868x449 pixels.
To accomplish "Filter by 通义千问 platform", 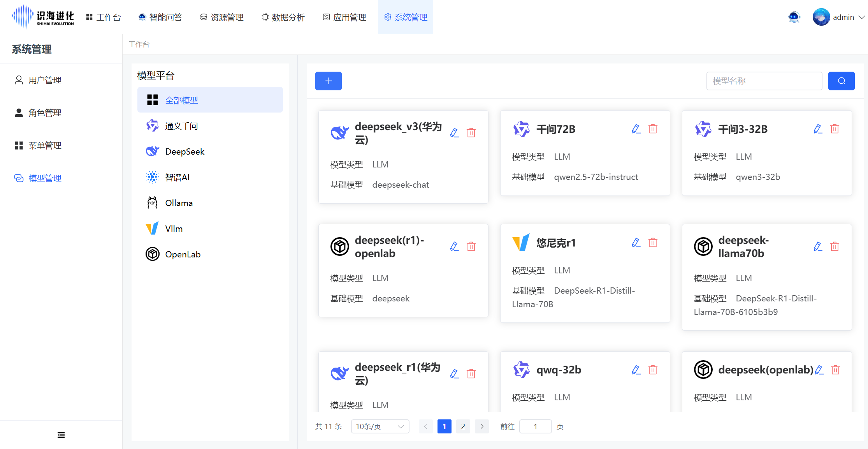I will tap(210, 126).
